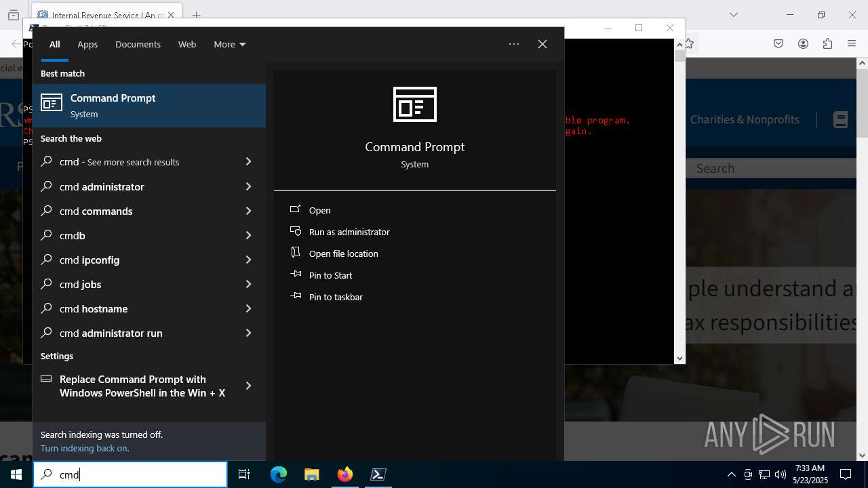Image resolution: width=868 pixels, height=488 pixels.
Task: Click the Pin to Start pin icon
Action: pyautogui.click(x=296, y=274)
